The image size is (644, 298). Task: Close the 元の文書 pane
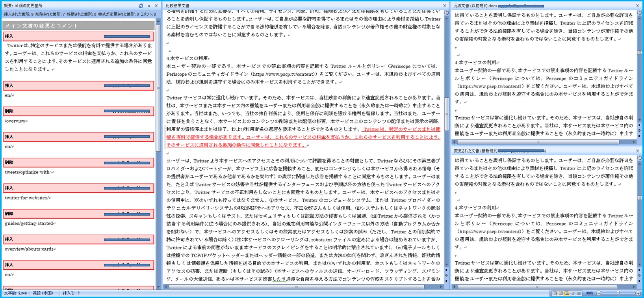pyautogui.click(x=638, y=6)
